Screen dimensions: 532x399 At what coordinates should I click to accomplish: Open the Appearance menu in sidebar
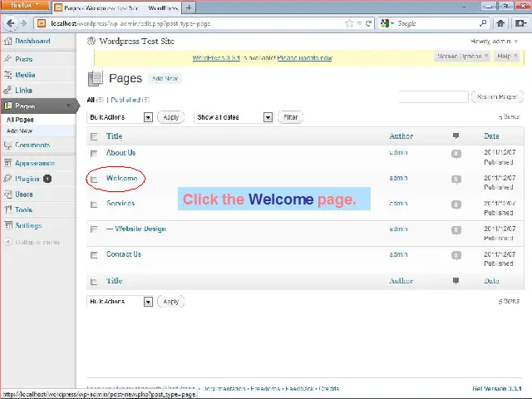coord(35,163)
